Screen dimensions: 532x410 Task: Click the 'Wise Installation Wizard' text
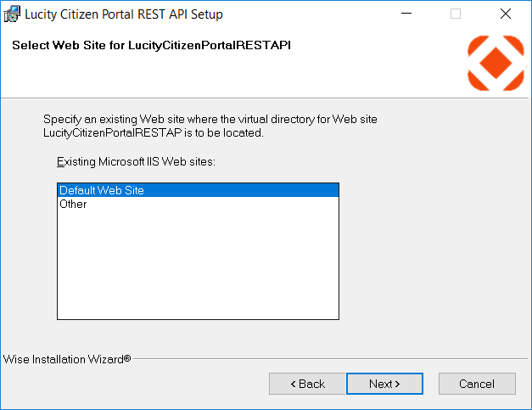coord(67,359)
